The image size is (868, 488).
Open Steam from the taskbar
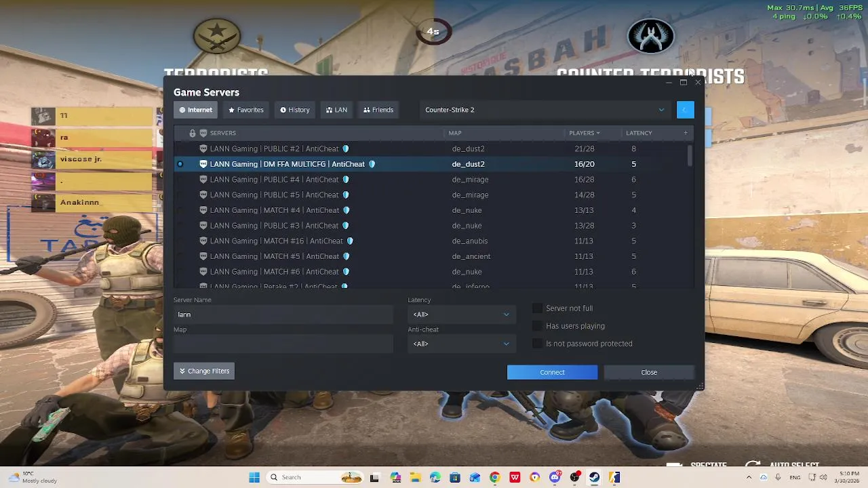(594, 477)
